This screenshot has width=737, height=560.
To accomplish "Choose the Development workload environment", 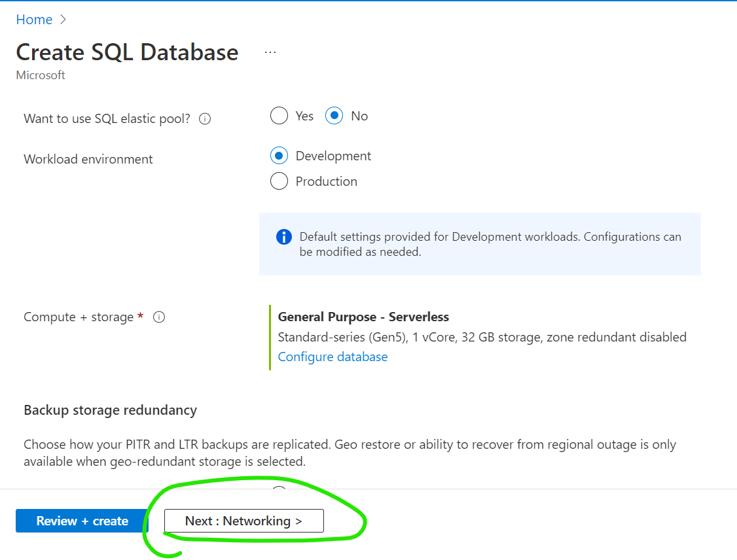I will point(279,156).
